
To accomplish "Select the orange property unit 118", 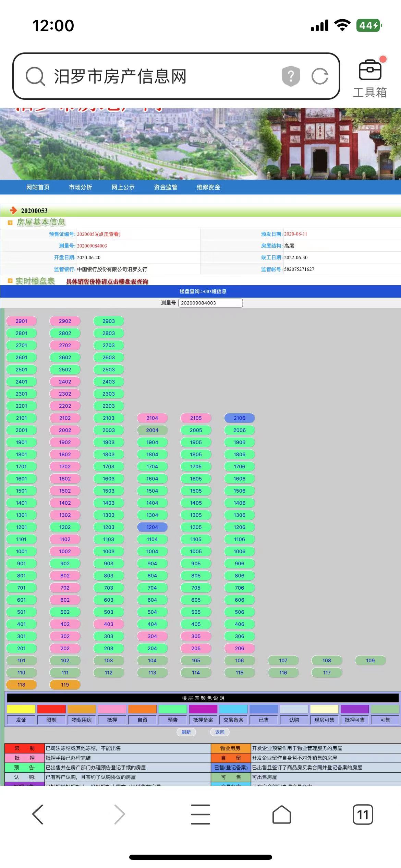I will (x=21, y=685).
